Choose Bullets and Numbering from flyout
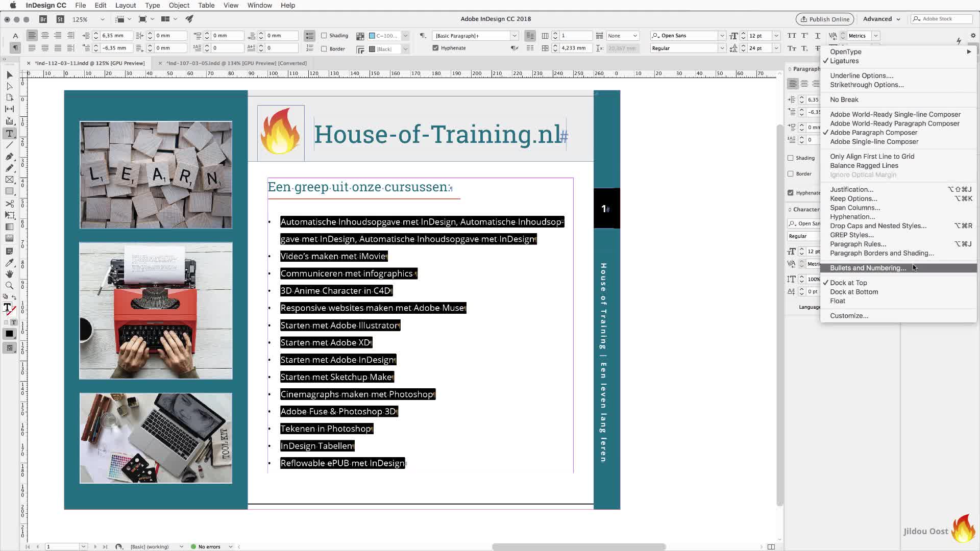Screen dimensions: 980x551 click(x=898, y=268)
